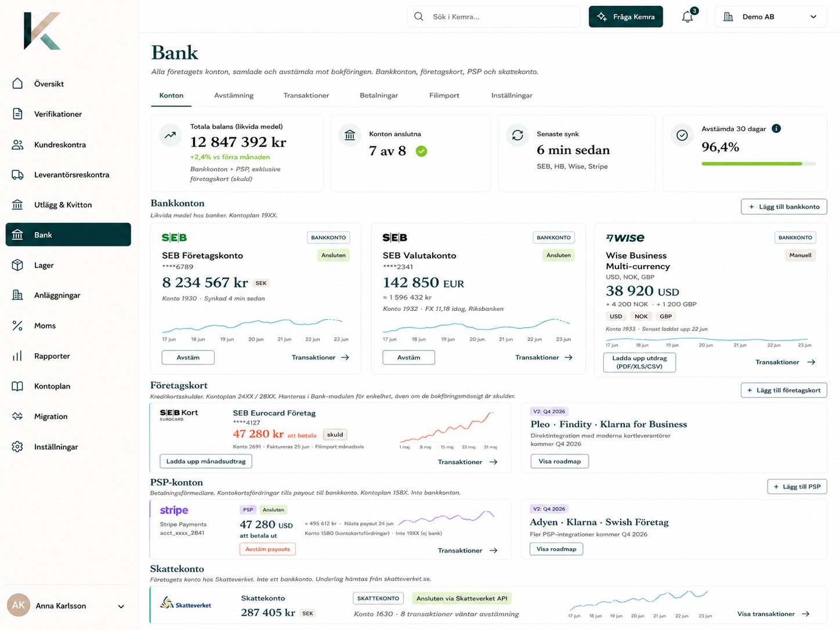840x630 pixels.
Task: Click Avstäm on SEB Valutakonto card
Action: [408, 357]
